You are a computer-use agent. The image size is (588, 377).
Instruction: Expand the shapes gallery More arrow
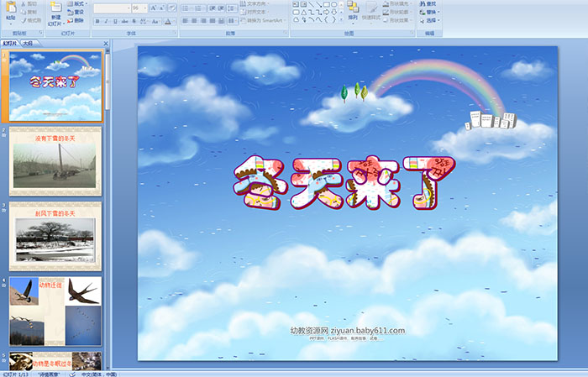341,19
